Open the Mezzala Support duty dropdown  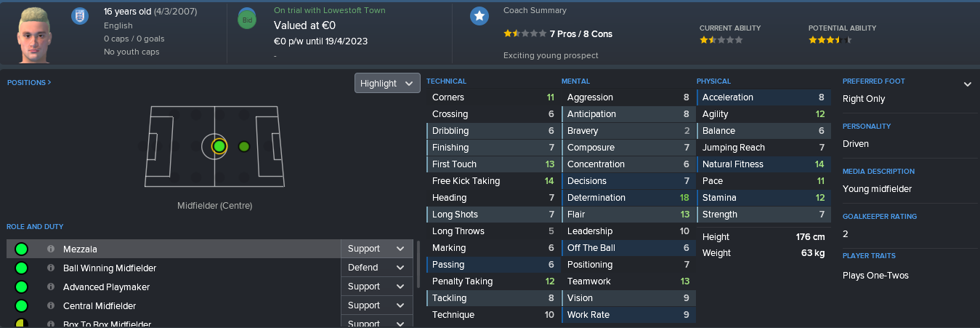click(376, 249)
